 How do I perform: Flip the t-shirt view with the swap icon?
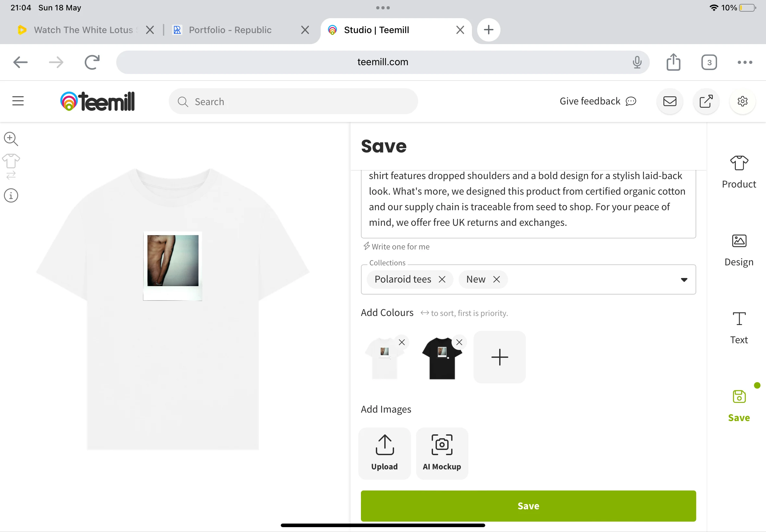(11, 166)
